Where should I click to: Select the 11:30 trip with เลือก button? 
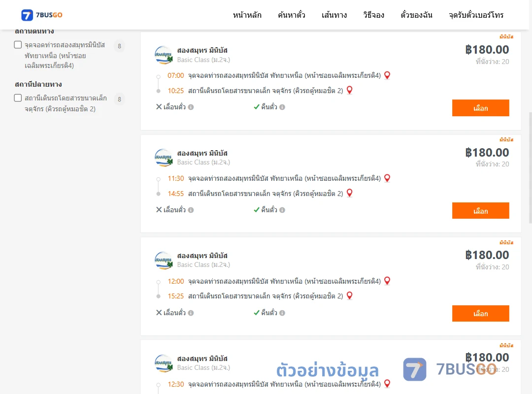[x=480, y=211]
